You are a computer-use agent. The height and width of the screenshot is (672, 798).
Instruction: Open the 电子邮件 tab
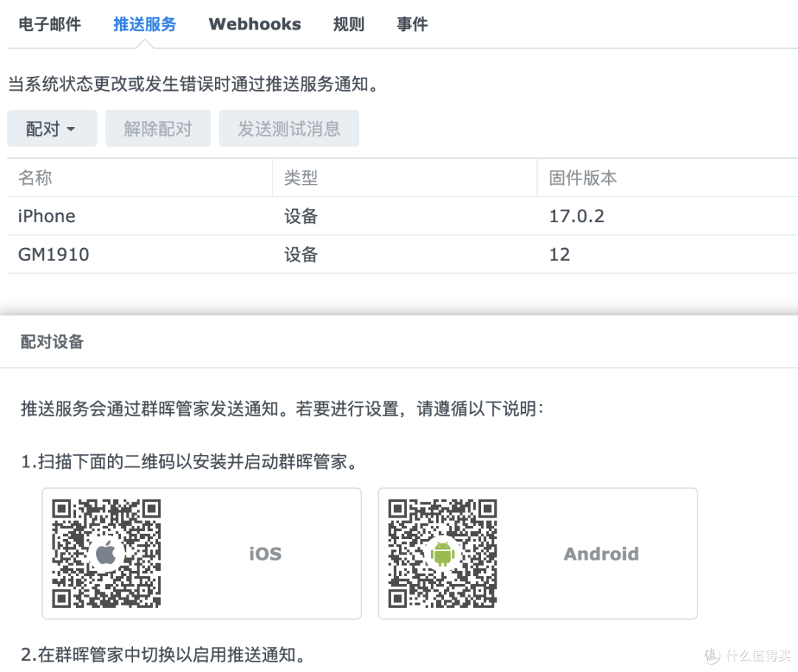click(50, 24)
